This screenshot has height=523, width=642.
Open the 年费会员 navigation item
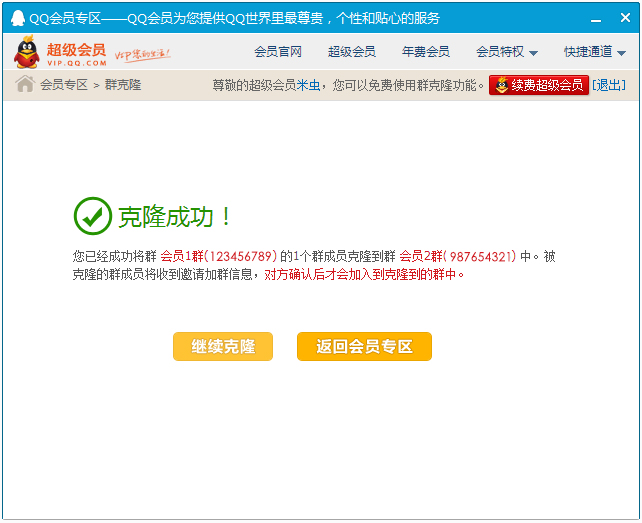click(425, 52)
